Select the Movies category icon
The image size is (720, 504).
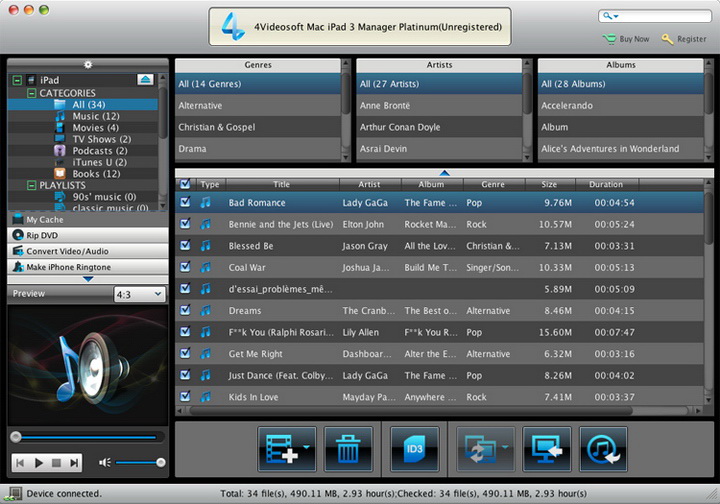(60, 128)
